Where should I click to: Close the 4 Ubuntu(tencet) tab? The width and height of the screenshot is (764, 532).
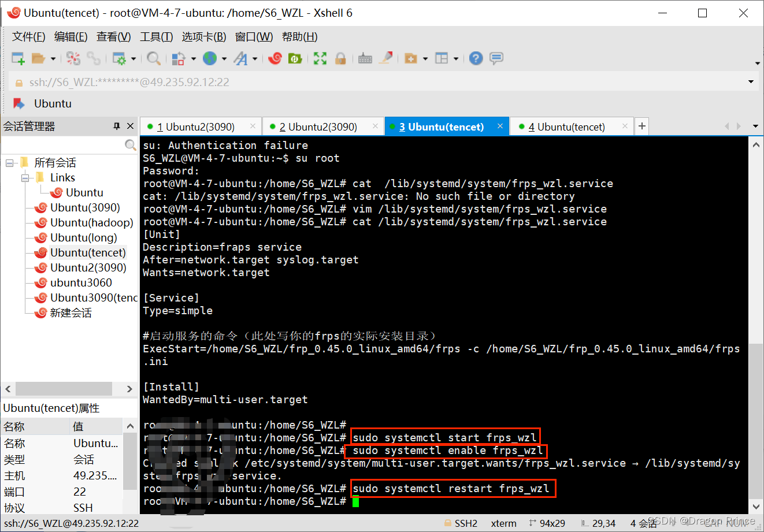[625, 126]
